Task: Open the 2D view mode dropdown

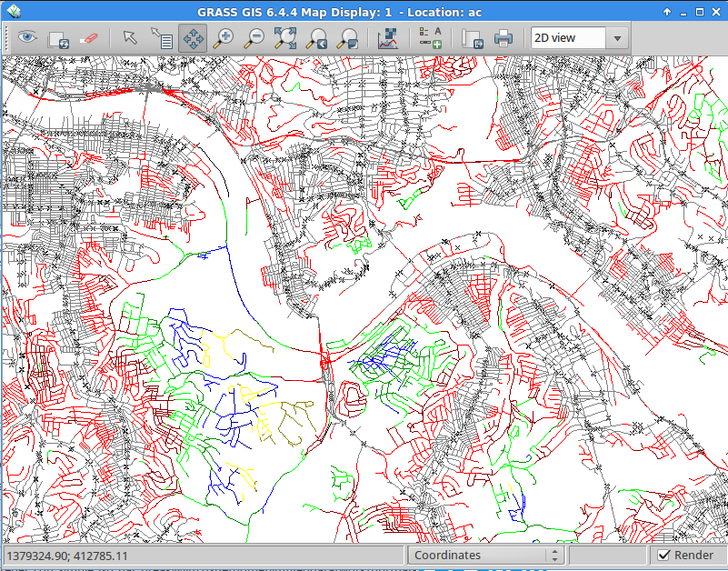Action: coord(580,38)
